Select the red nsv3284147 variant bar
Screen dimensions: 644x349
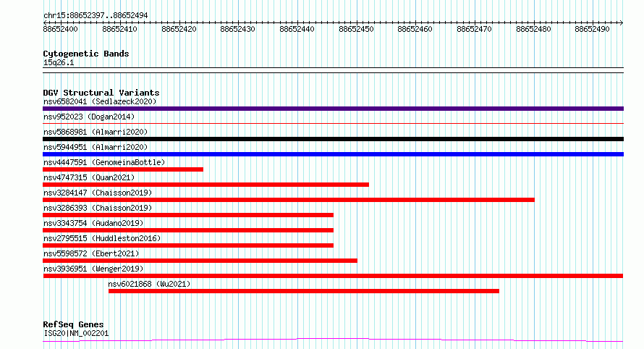[289, 200]
